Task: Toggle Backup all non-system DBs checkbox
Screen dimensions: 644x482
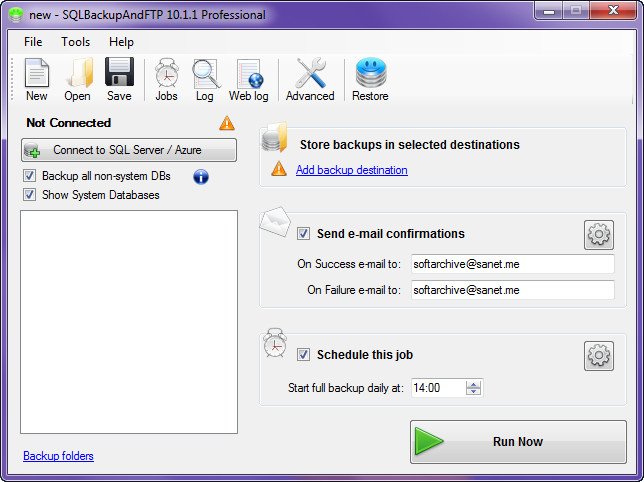Action: [29, 176]
